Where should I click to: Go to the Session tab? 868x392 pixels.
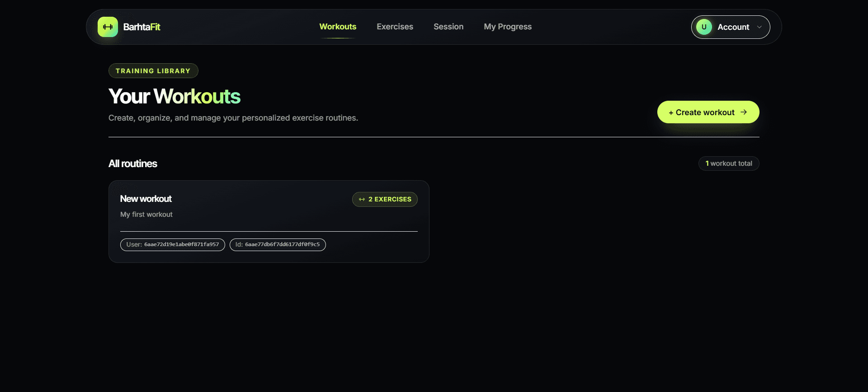pos(448,27)
